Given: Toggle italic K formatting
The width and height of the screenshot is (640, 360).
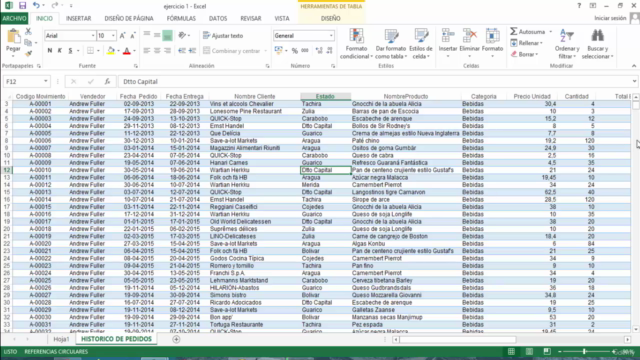Looking at the screenshot, I should pos(60,51).
